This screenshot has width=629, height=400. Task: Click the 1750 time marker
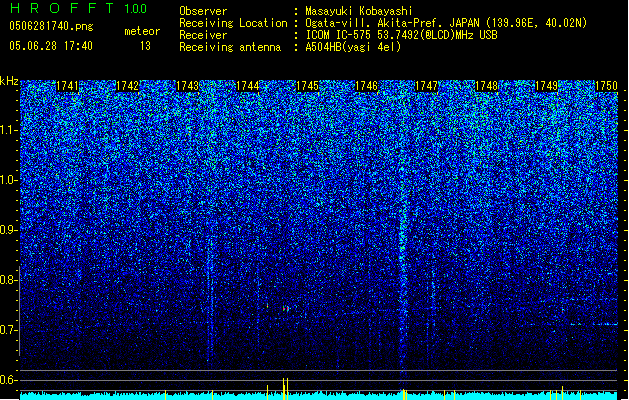[x=606, y=86]
